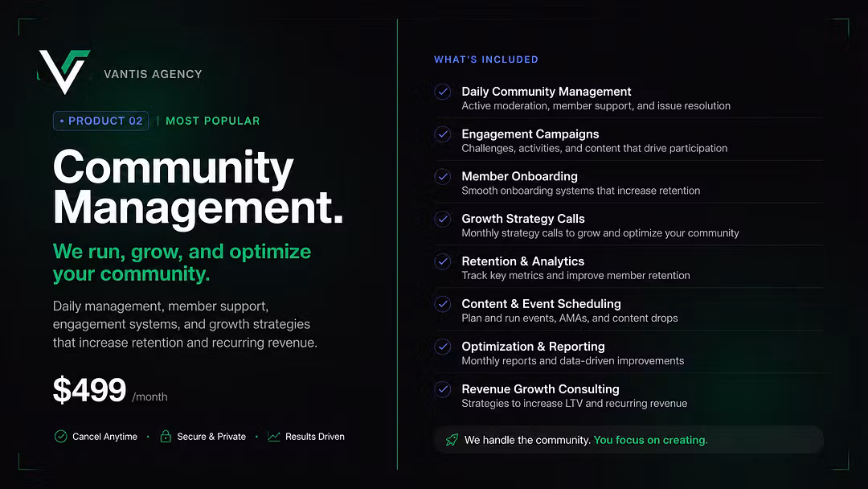Click the Community Management headline
Screen dimensions: 868x489
199,187
